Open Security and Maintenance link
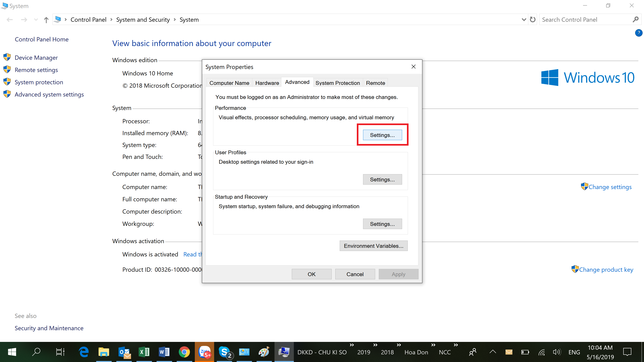Image resolution: width=644 pixels, height=362 pixels. point(49,328)
